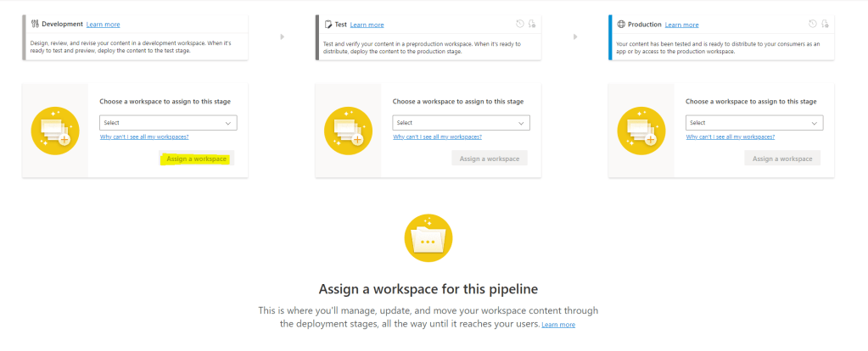Click workspace stack icon in Test card
Screen dimensions: 868x351
348,131
